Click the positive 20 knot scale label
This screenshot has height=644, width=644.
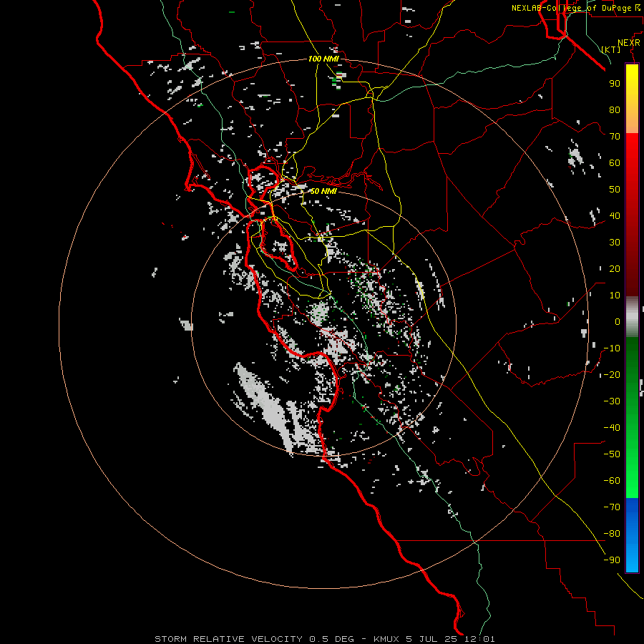point(615,269)
